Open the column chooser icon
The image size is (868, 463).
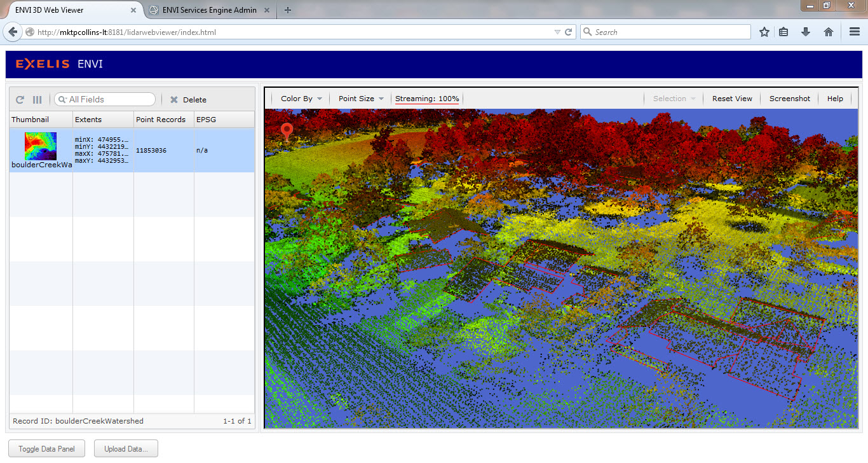click(x=37, y=100)
